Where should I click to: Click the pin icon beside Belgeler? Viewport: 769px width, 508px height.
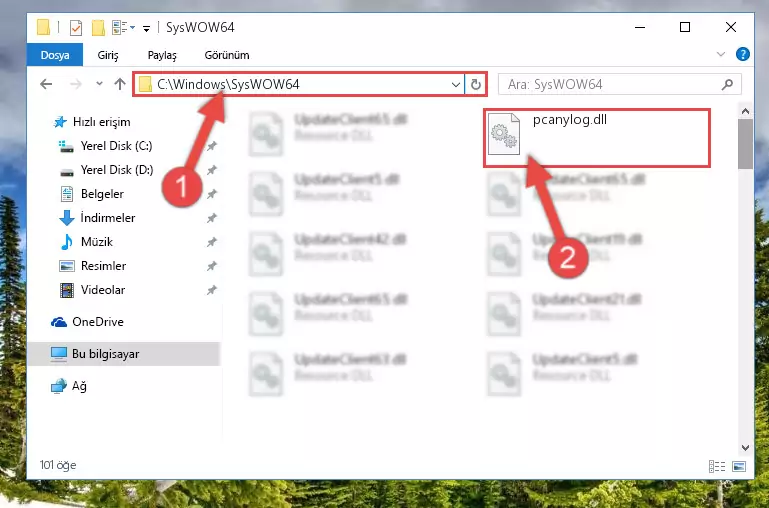(x=211, y=194)
